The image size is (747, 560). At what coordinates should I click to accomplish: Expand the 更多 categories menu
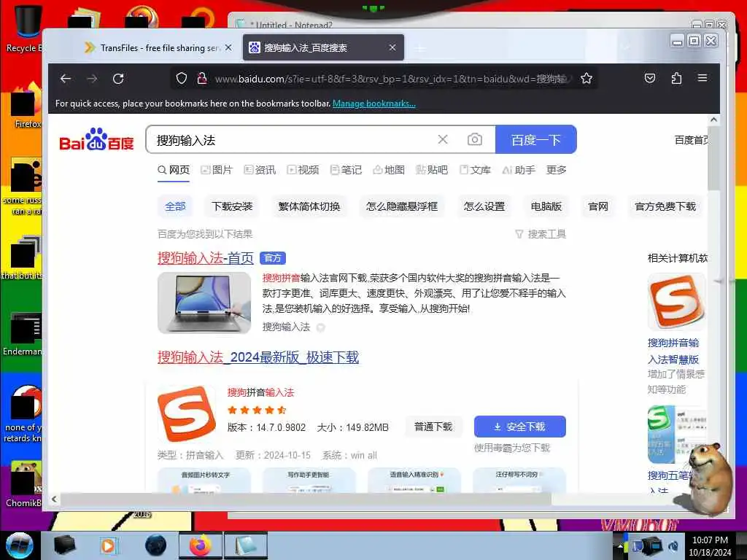click(x=556, y=170)
